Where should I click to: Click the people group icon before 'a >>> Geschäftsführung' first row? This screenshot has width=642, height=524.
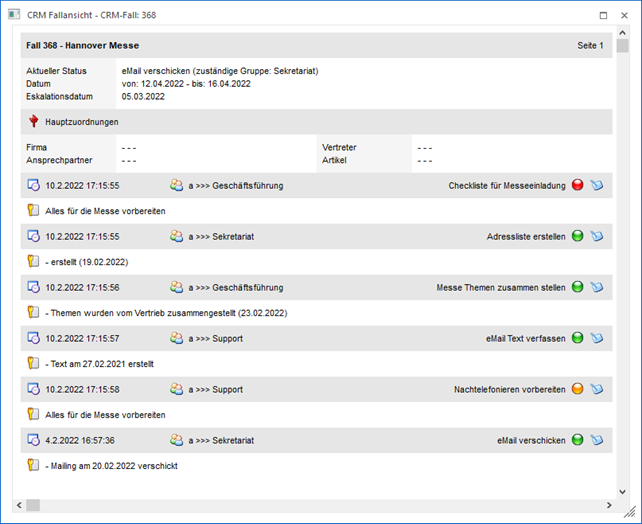tap(177, 185)
